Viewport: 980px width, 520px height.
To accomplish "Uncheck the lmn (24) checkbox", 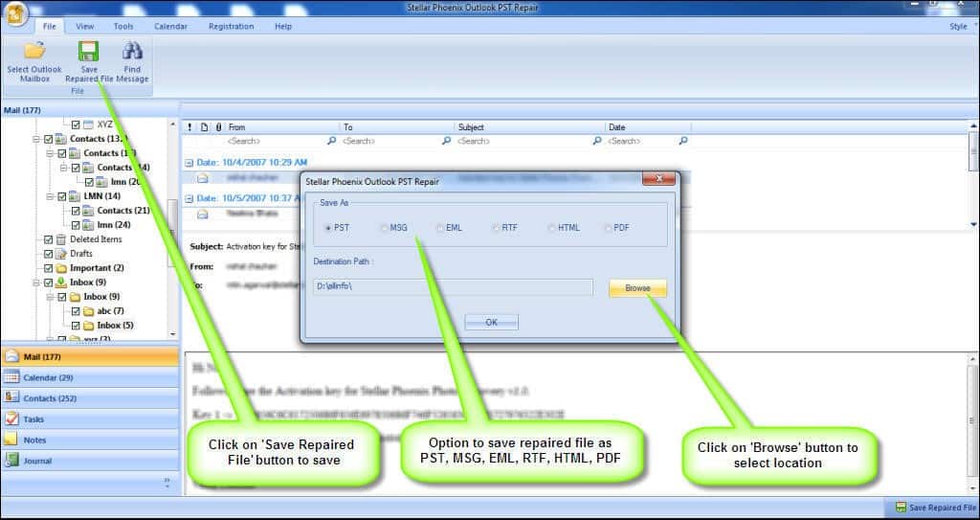I will [76, 225].
